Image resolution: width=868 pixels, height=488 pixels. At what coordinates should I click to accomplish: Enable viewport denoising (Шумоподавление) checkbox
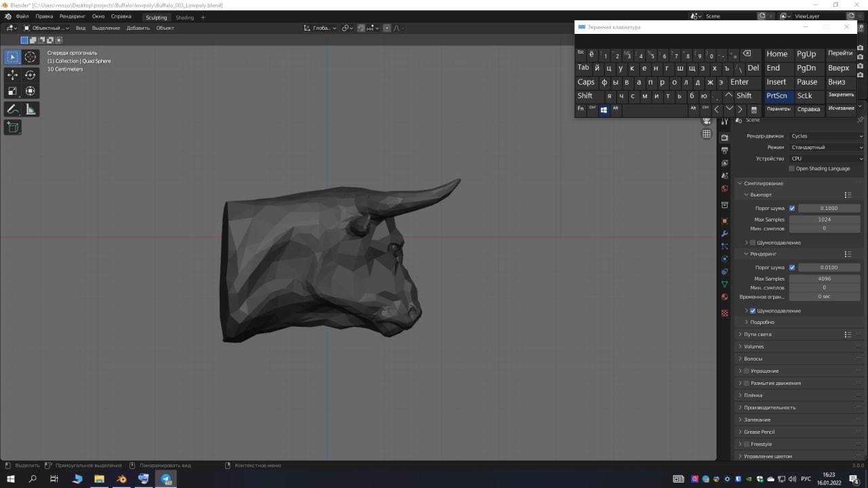(752, 243)
